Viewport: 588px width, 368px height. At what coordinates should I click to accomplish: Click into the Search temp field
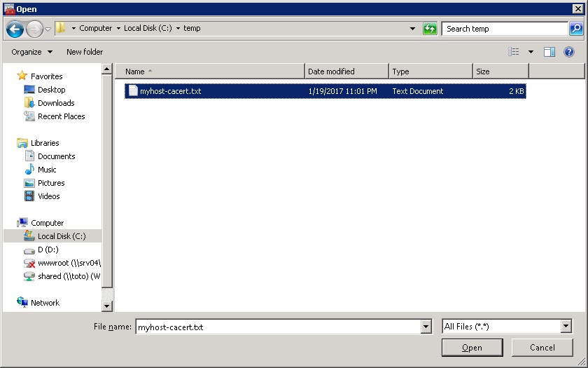(x=504, y=29)
